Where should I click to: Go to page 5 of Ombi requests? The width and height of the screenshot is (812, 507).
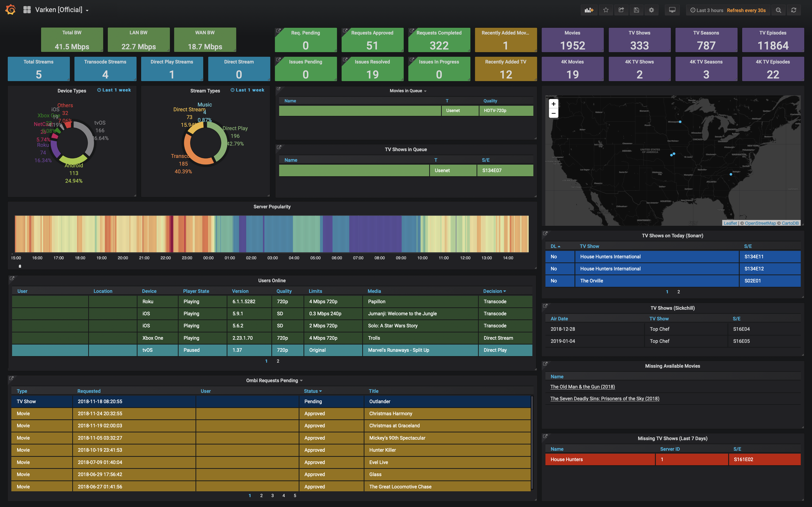(295, 496)
